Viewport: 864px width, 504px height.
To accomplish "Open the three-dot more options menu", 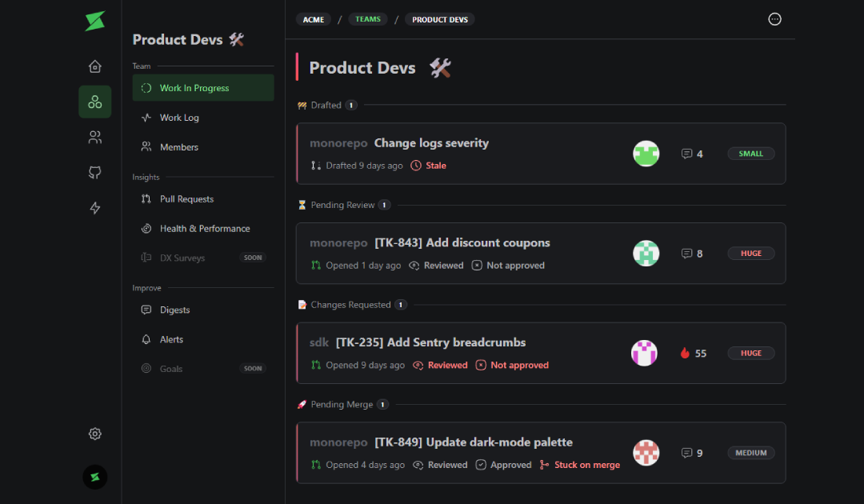I will (774, 19).
